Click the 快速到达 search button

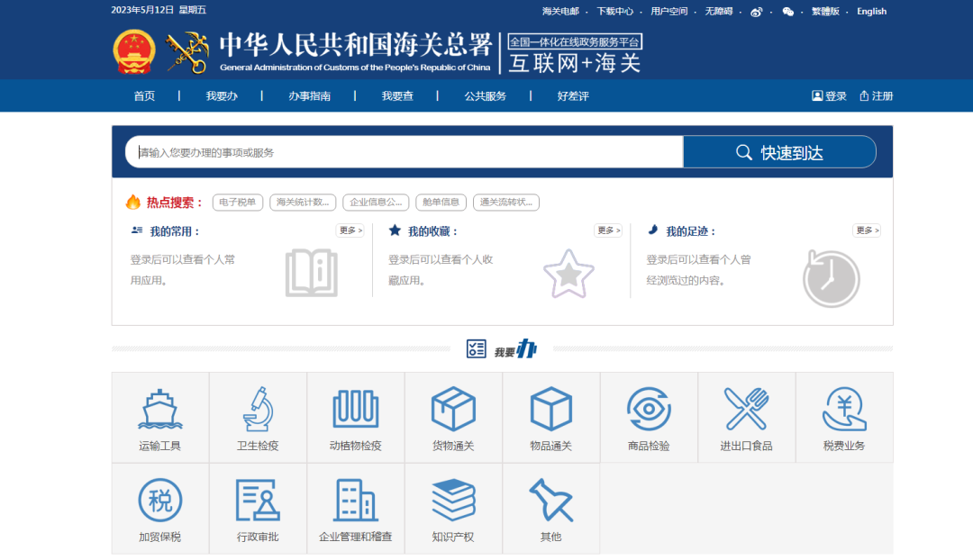779,152
